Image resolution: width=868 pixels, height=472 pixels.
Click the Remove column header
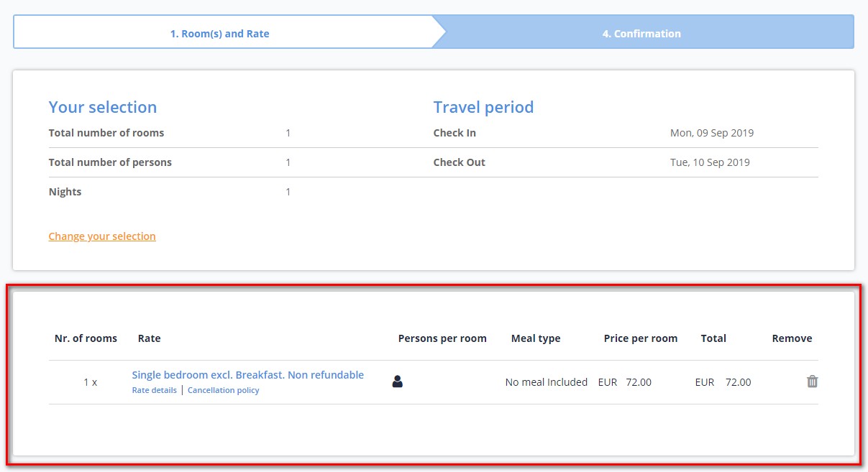(792, 338)
